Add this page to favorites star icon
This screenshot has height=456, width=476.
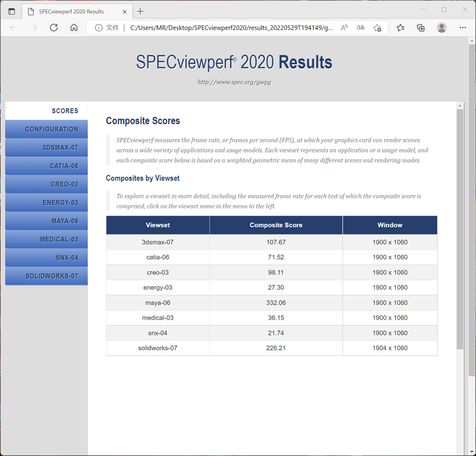(x=377, y=28)
